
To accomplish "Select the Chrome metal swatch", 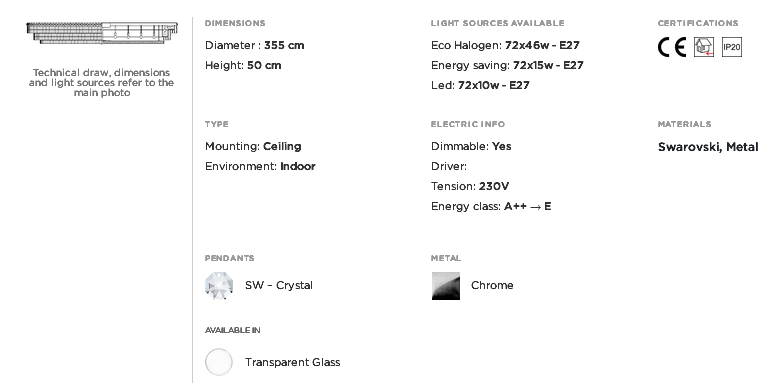I will tap(446, 286).
